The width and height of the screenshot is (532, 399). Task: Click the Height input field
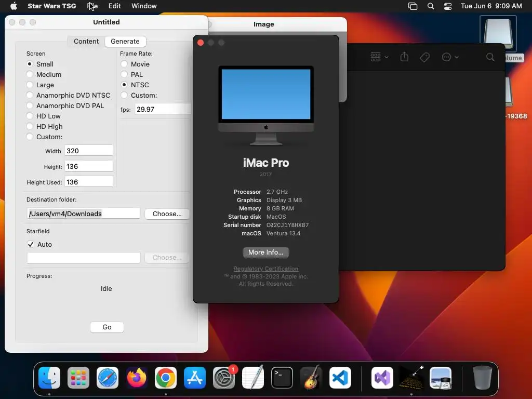pyautogui.click(x=88, y=166)
